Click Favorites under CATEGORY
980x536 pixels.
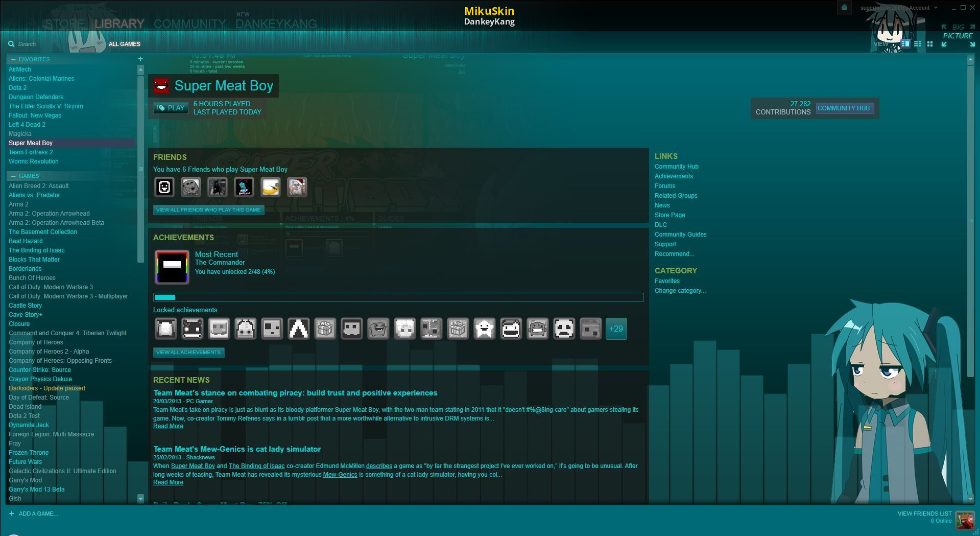[x=667, y=281]
